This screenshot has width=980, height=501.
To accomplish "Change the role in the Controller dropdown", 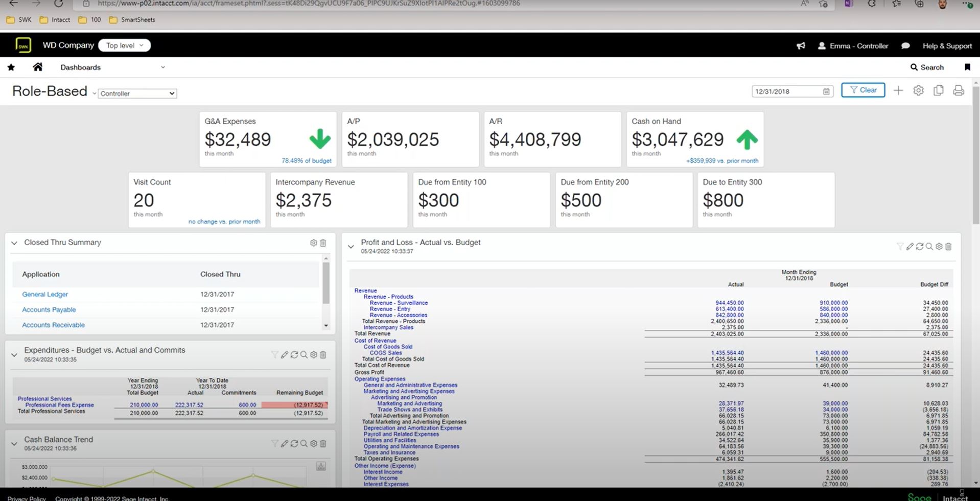I will pyautogui.click(x=137, y=93).
